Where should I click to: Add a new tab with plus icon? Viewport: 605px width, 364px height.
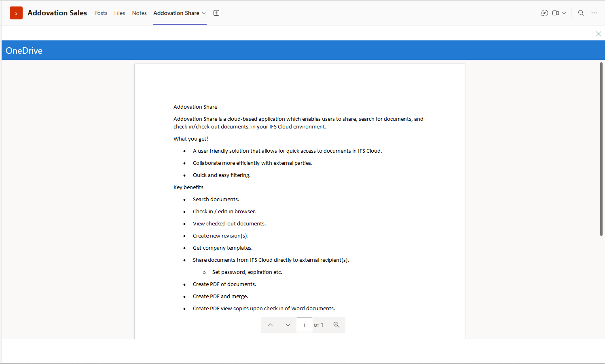(216, 13)
